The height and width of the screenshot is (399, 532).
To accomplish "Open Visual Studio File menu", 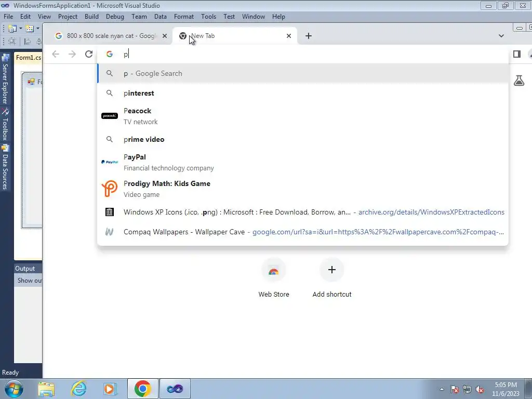I will coord(8,16).
